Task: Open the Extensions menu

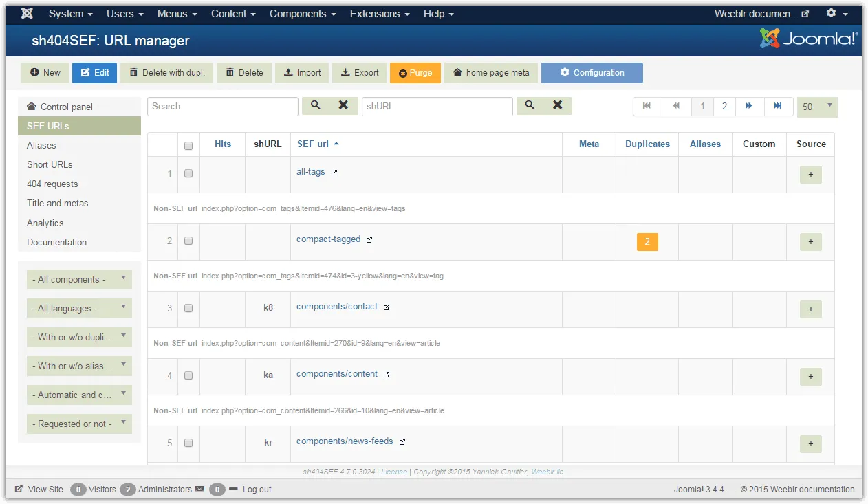Action: click(x=379, y=14)
